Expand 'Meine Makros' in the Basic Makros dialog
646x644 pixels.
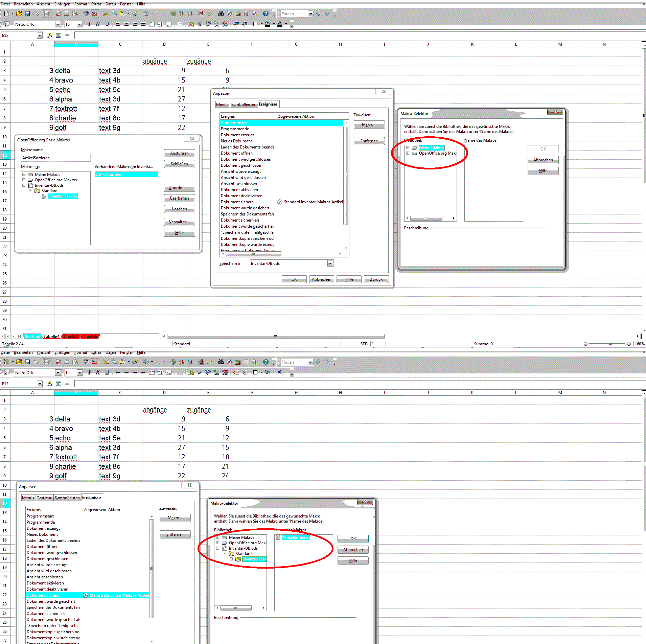(x=24, y=175)
